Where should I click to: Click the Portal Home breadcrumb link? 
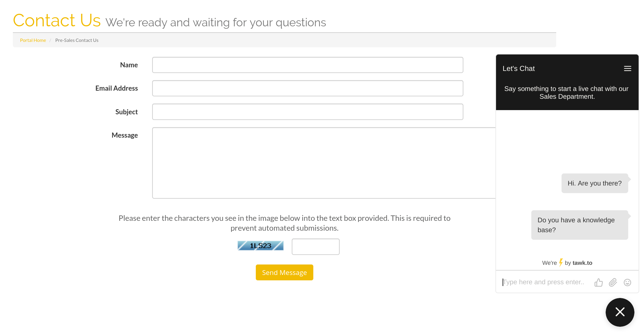33,40
